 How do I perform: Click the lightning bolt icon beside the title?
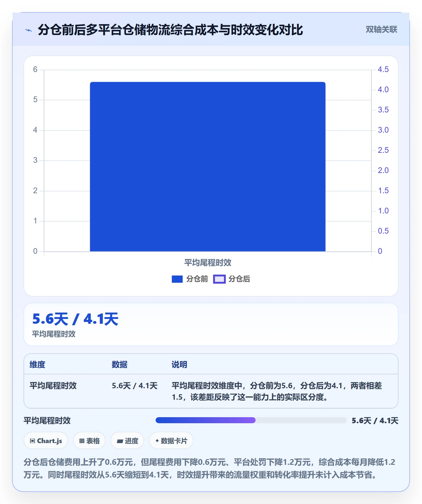click(x=29, y=30)
